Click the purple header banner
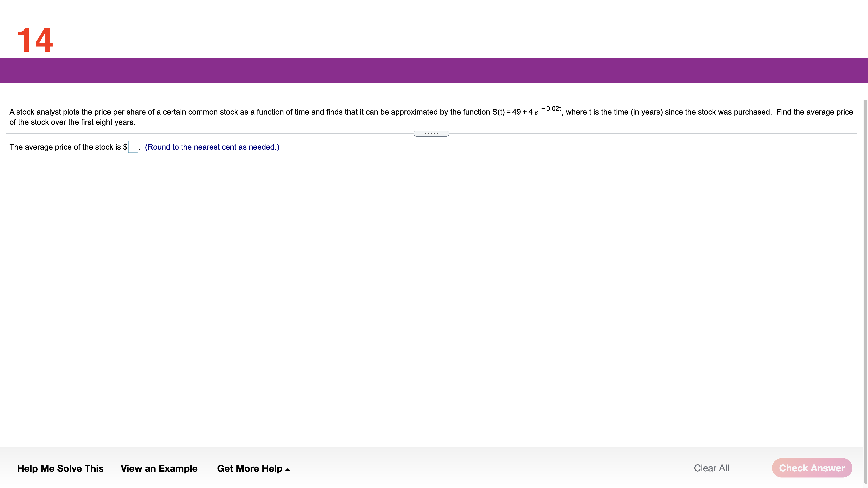 pyautogui.click(x=434, y=70)
